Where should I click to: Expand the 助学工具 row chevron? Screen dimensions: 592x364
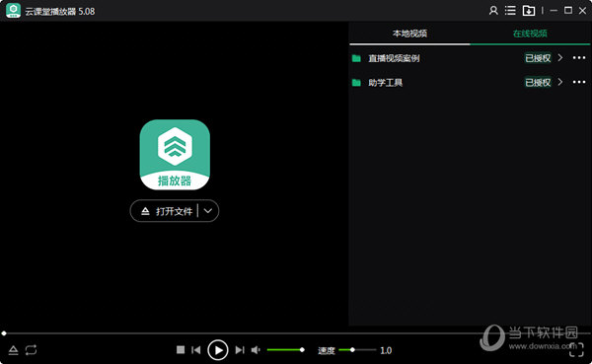pos(560,82)
